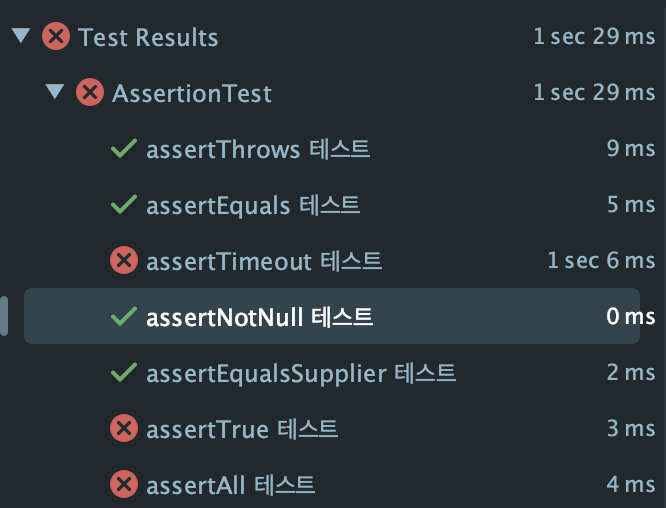Collapse the Test Results root node
The image size is (666, 508).
(21, 36)
